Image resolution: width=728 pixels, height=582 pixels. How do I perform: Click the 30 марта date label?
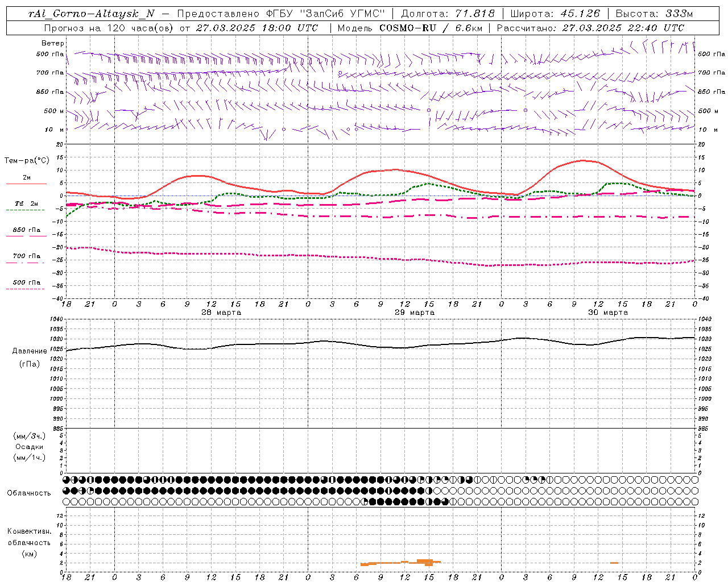(608, 313)
